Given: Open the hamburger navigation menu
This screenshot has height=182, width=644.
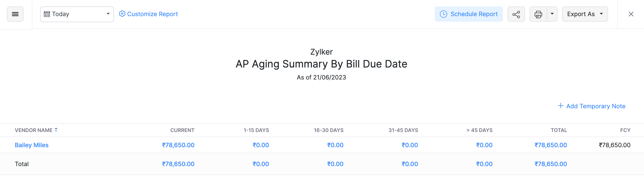Looking at the screenshot, I should tap(15, 14).
